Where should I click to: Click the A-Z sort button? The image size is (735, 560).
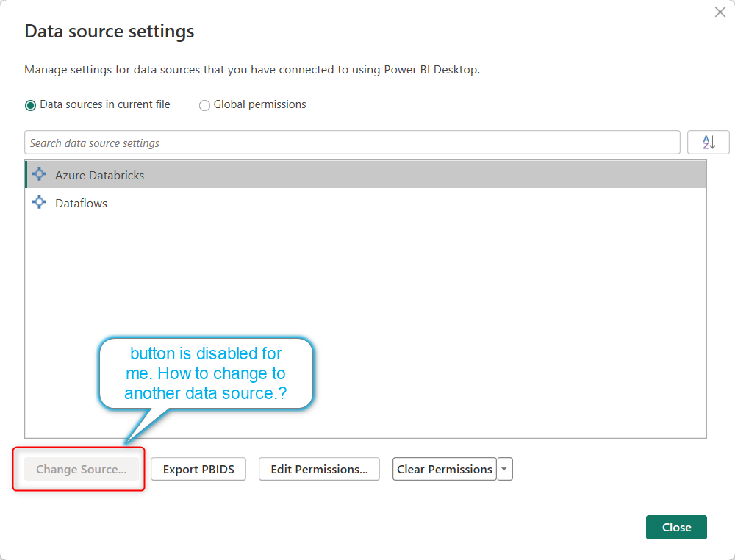click(709, 142)
